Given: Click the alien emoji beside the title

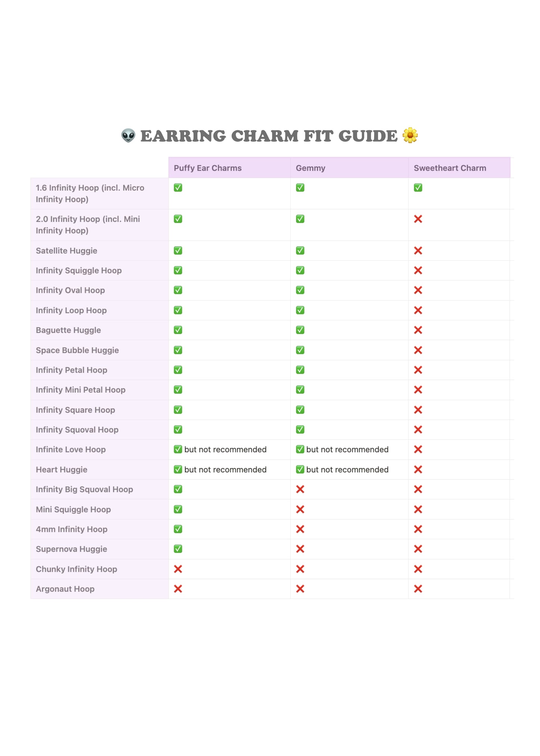Looking at the screenshot, I should [128, 136].
